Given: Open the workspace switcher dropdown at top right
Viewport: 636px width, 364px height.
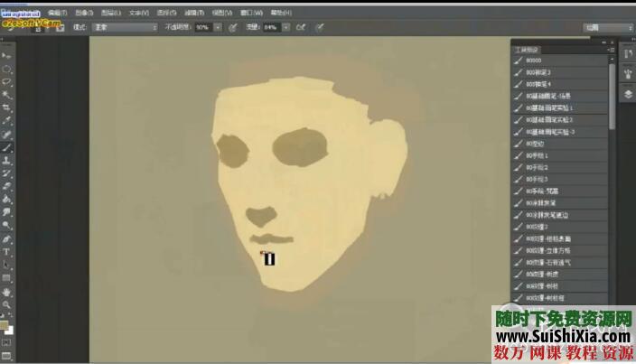Looking at the screenshot, I should pos(606,28).
